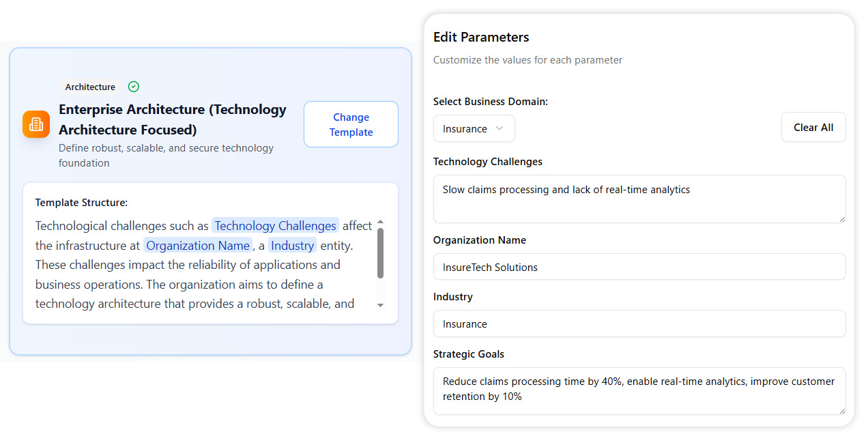Click the Technology Challenges text area
This screenshot has width=868, height=445.
(x=639, y=199)
